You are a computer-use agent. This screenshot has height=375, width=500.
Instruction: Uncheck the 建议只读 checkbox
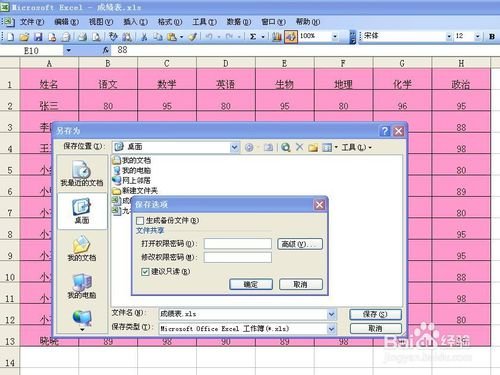[x=145, y=272]
